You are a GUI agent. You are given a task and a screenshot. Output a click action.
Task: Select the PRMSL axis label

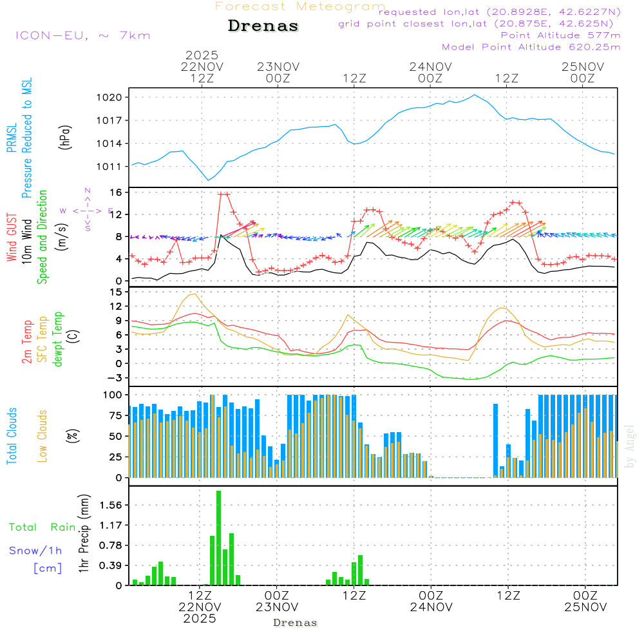point(11,133)
